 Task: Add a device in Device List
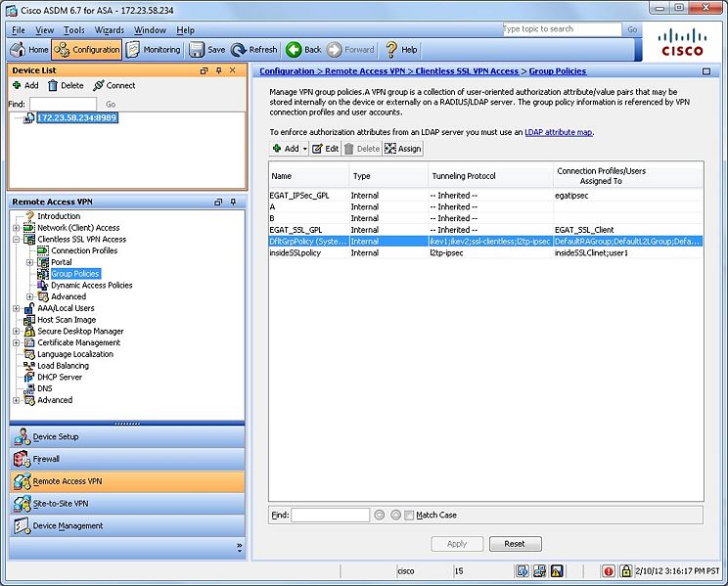click(x=25, y=85)
